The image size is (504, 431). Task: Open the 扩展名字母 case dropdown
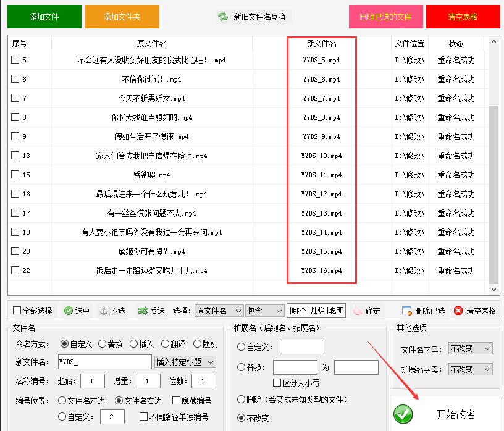[470, 370]
